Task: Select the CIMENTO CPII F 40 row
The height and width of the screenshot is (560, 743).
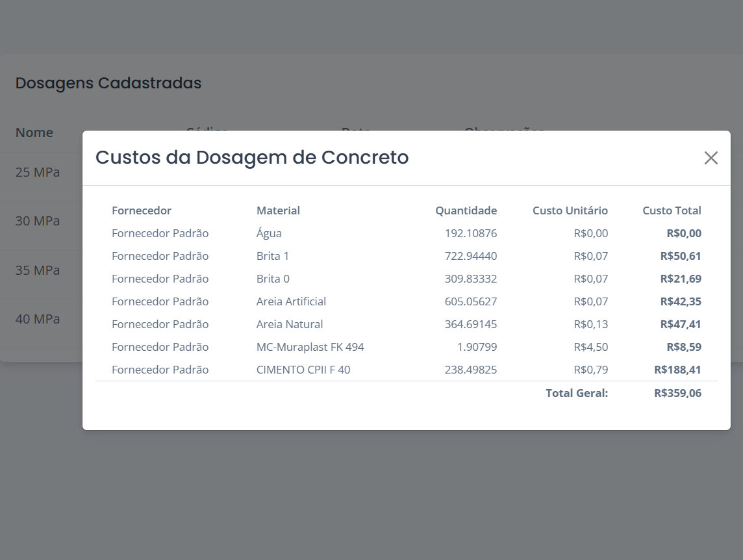Action: 303,370
